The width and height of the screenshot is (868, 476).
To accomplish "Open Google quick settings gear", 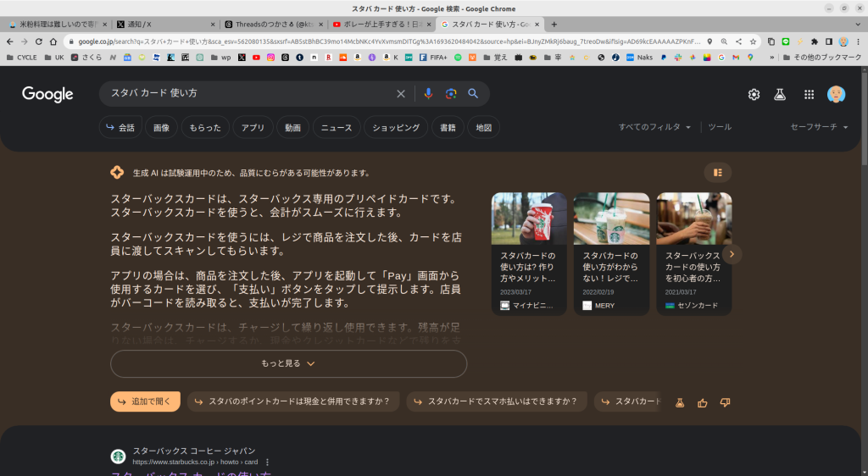I will 754,95.
